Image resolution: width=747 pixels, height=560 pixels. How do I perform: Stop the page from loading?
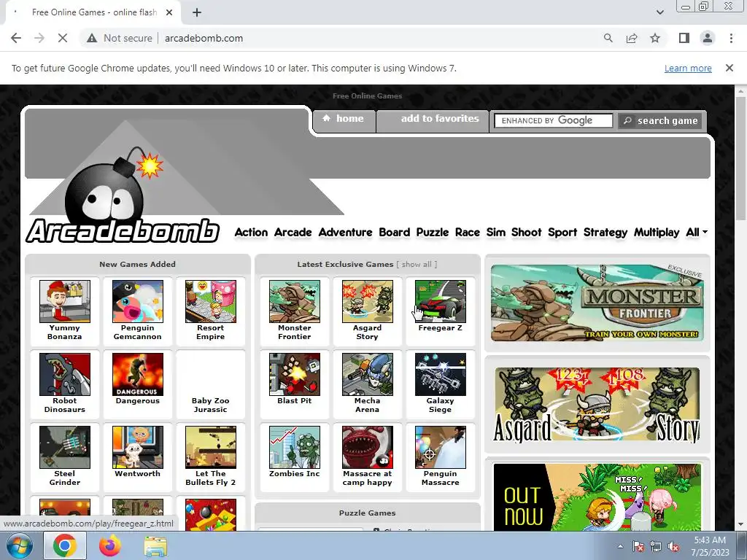point(63,38)
